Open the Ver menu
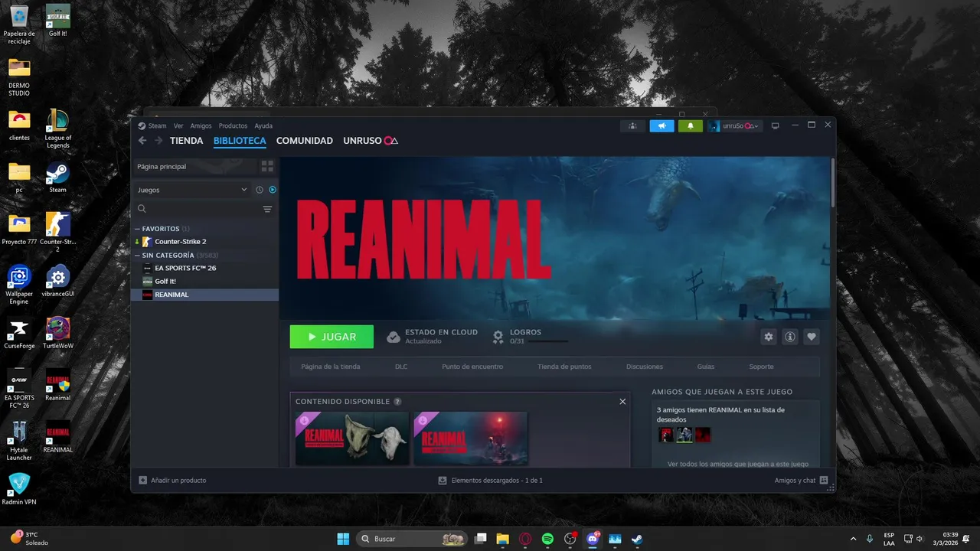The image size is (980, 551). [x=178, y=126]
